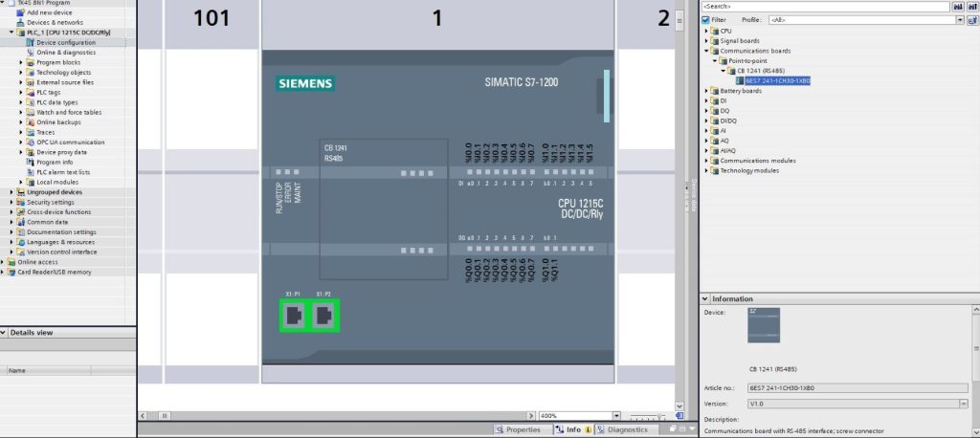Click the search down icon in hardware catalog
Image resolution: width=980 pixels, height=438 pixels.
click(957, 7)
